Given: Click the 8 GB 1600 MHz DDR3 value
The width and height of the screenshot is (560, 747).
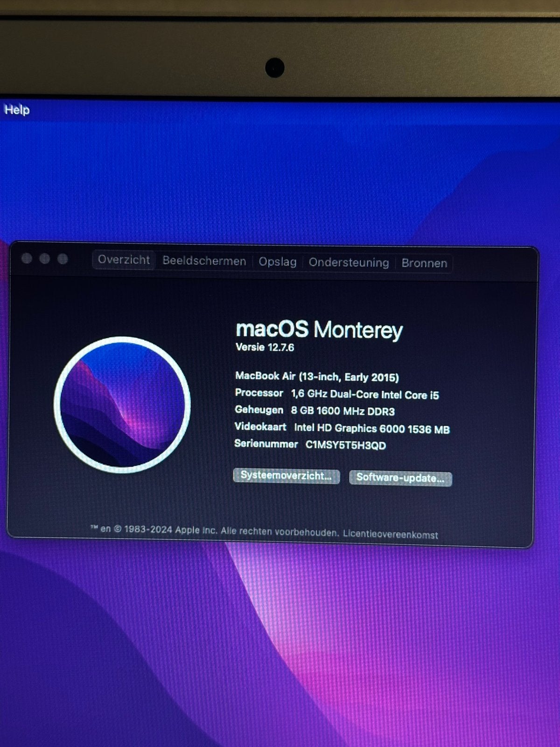Looking at the screenshot, I should (343, 411).
